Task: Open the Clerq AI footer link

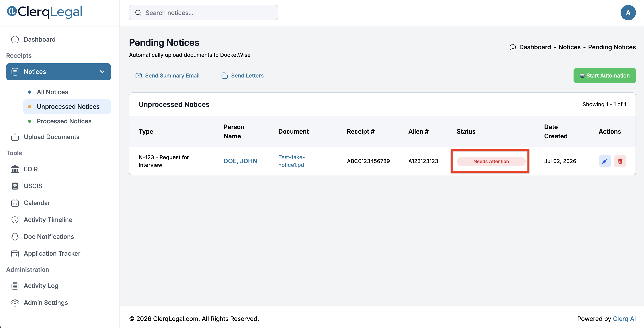Action: tap(624, 319)
